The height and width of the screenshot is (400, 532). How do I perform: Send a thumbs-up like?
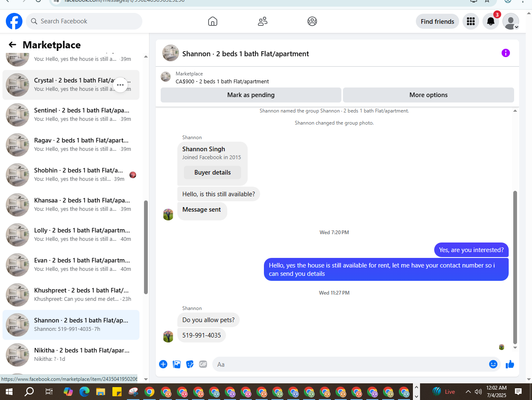coord(510,364)
